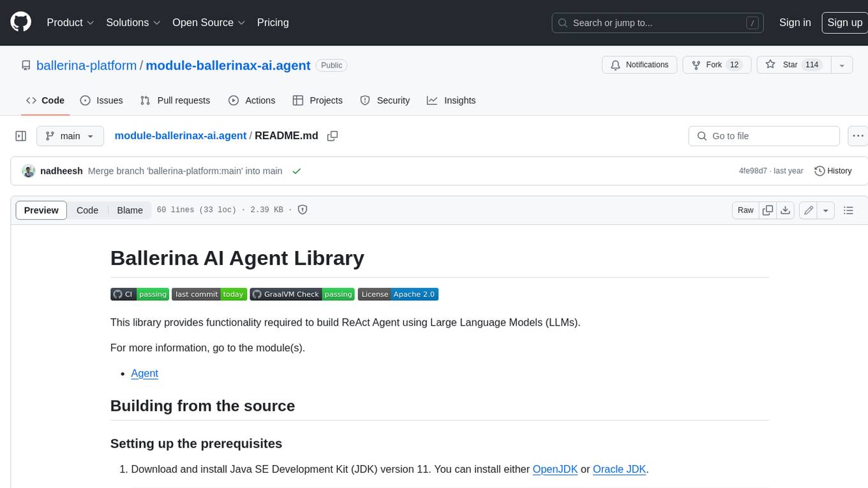
Task: Open the ballerina-platform owner page
Action: [86, 65]
